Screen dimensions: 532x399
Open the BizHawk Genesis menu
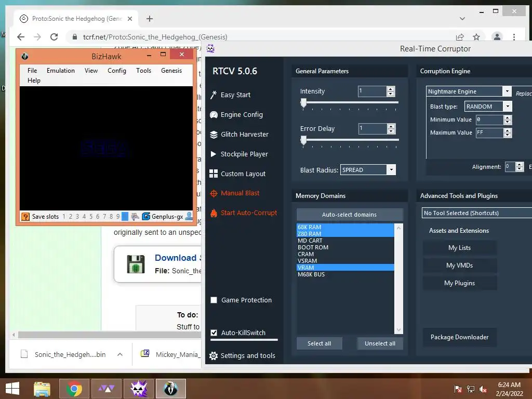pos(171,71)
